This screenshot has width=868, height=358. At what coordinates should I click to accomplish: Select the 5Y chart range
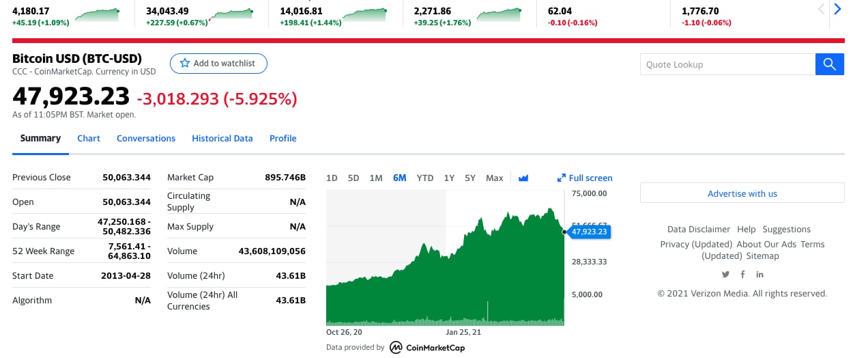pos(470,178)
